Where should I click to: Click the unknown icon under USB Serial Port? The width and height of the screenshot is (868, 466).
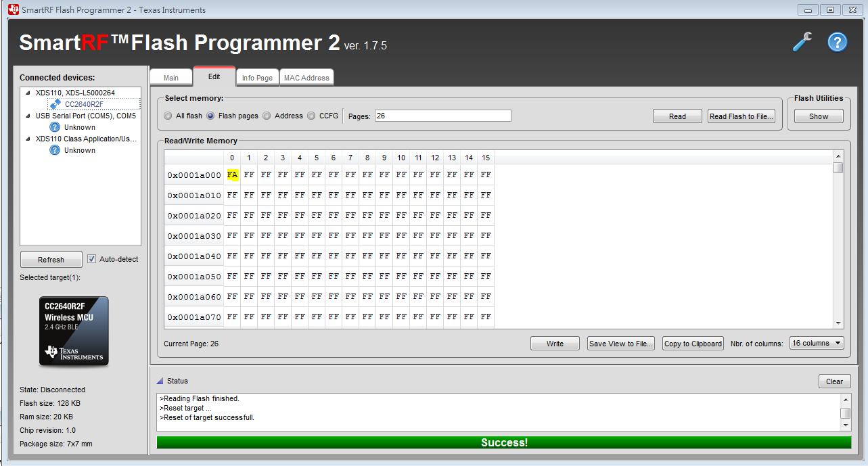(x=55, y=127)
